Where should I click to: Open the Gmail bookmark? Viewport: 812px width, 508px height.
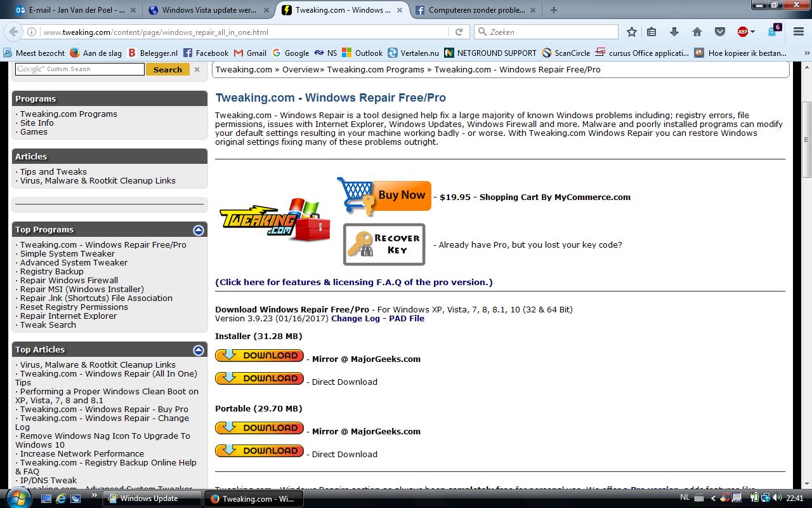point(250,53)
